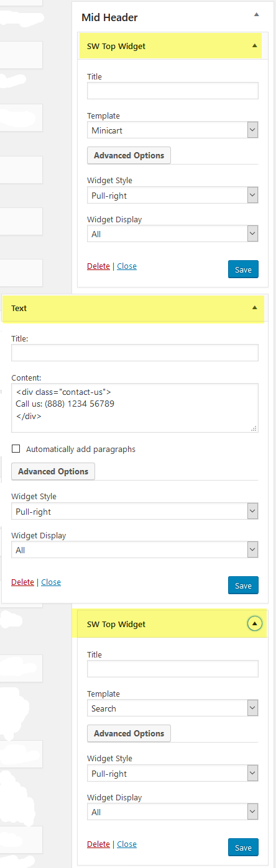276x868 pixels.
Task: Collapse the Text widget arrow
Action: click(x=254, y=308)
